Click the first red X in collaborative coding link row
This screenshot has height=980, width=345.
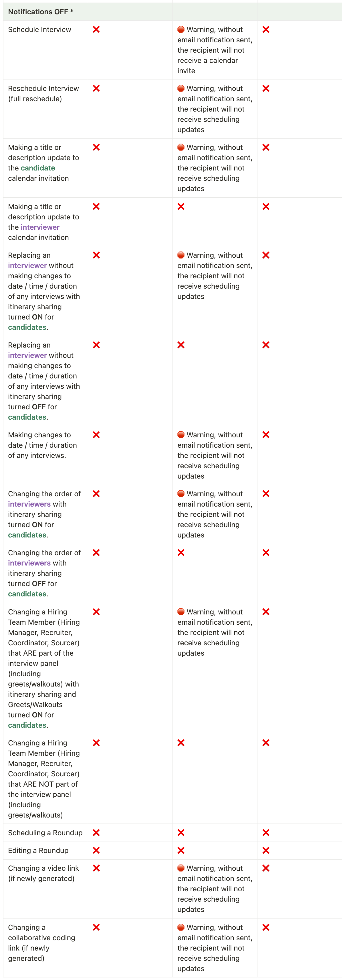pyautogui.click(x=96, y=927)
